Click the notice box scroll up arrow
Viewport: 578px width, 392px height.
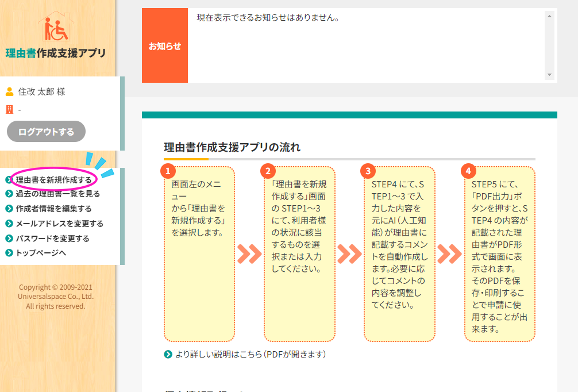pyautogui.click(x=549, y=16)
